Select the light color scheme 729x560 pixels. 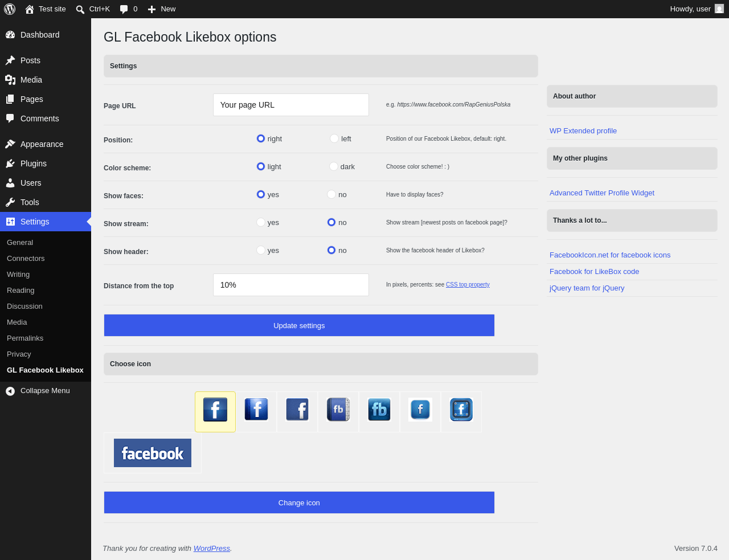click(261, 166)
